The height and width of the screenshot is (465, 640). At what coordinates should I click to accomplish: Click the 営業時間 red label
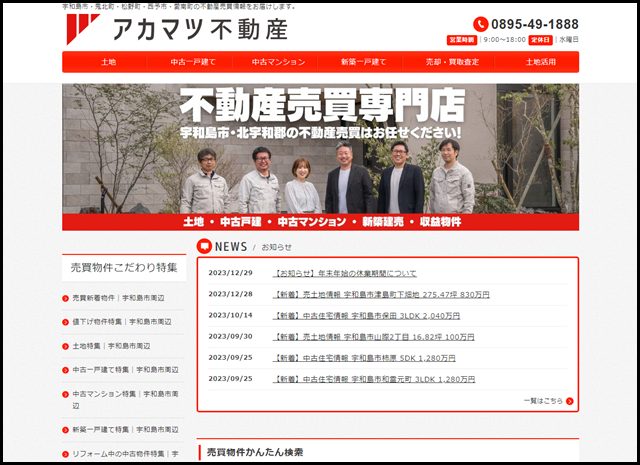462,40
